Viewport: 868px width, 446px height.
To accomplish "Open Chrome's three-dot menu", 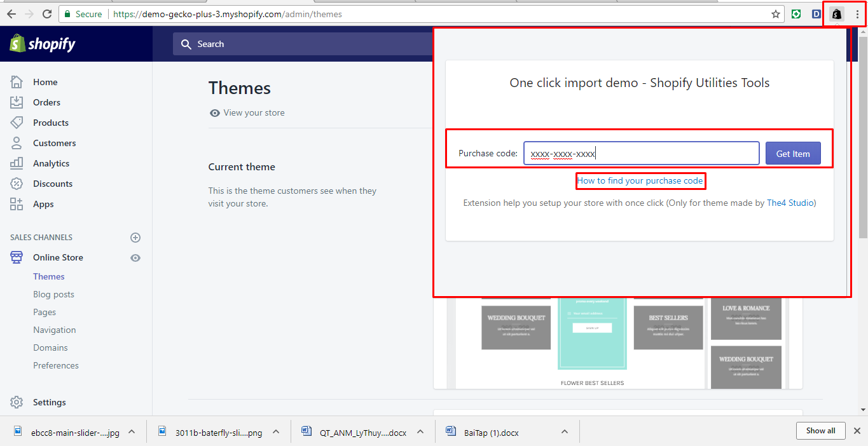I will (x=857, y=14).
